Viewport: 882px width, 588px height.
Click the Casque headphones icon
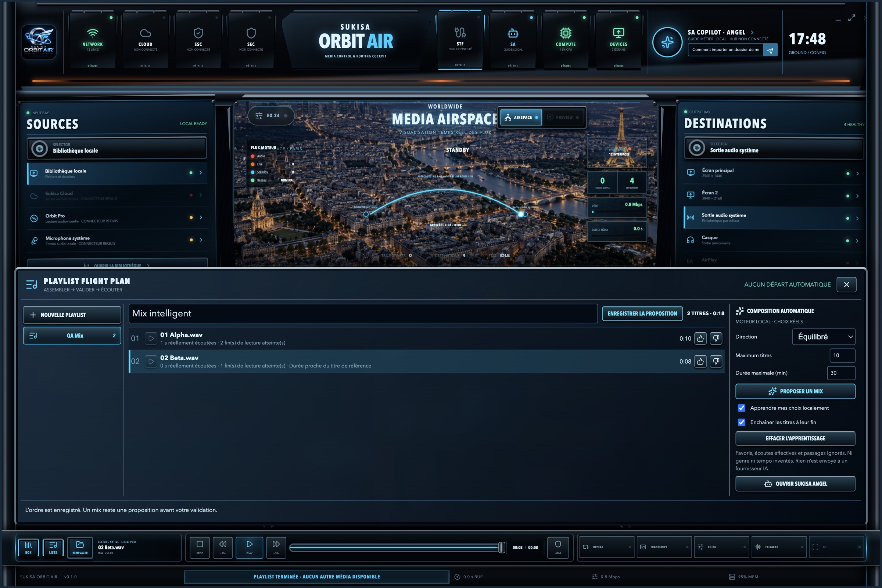coord(691,240)
